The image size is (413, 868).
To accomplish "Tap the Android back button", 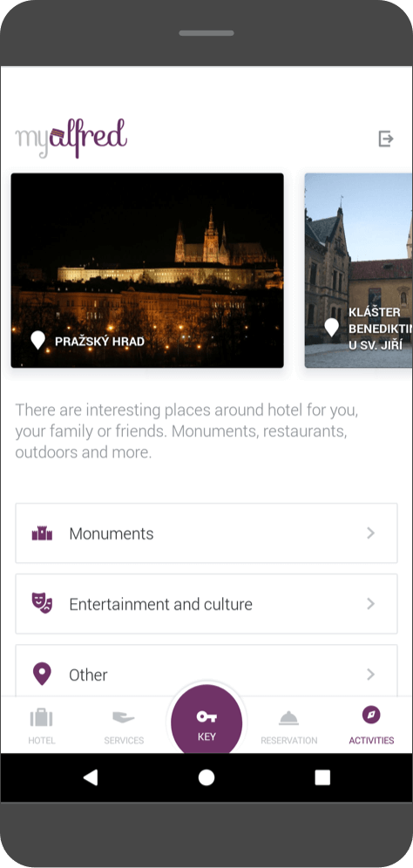I will 91,777.
